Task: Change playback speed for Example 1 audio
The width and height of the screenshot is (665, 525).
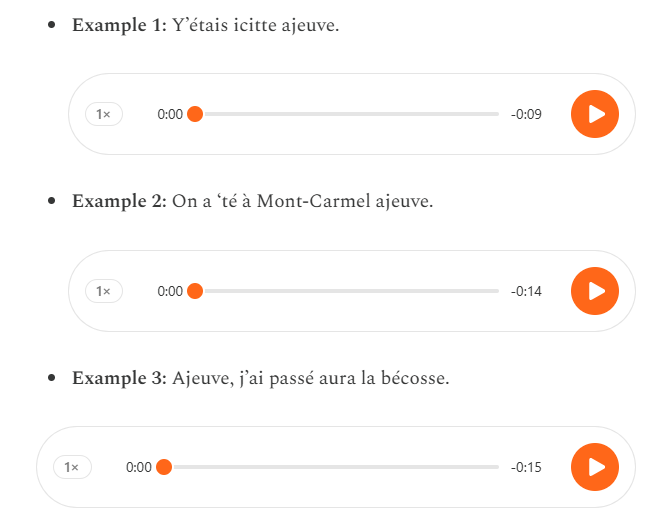Action: click(x=103, y=114)
